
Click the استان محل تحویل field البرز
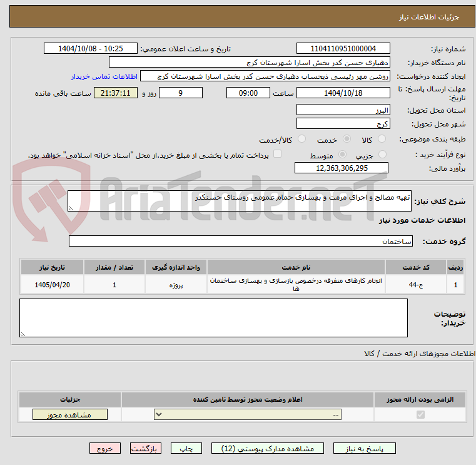[x=343, y=110]
